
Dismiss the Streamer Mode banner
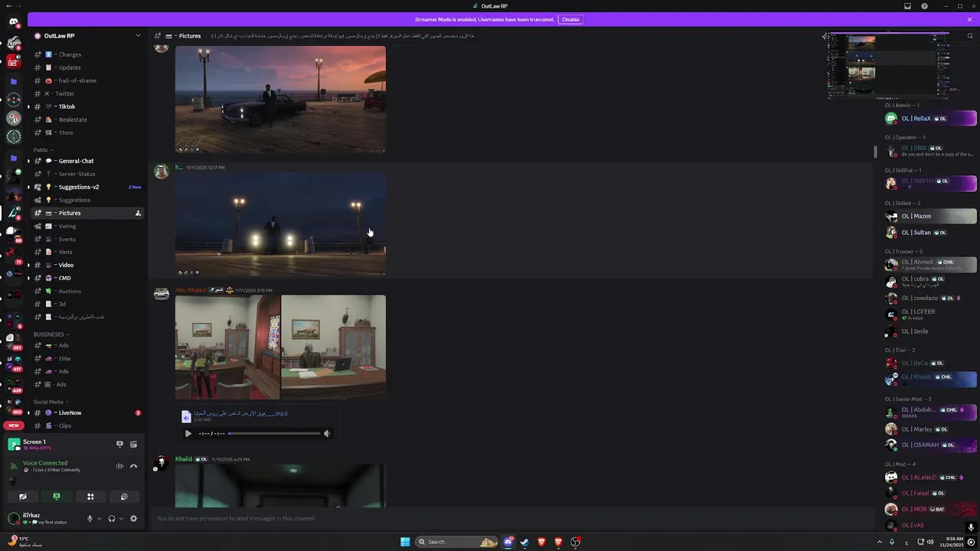[969, 19]
